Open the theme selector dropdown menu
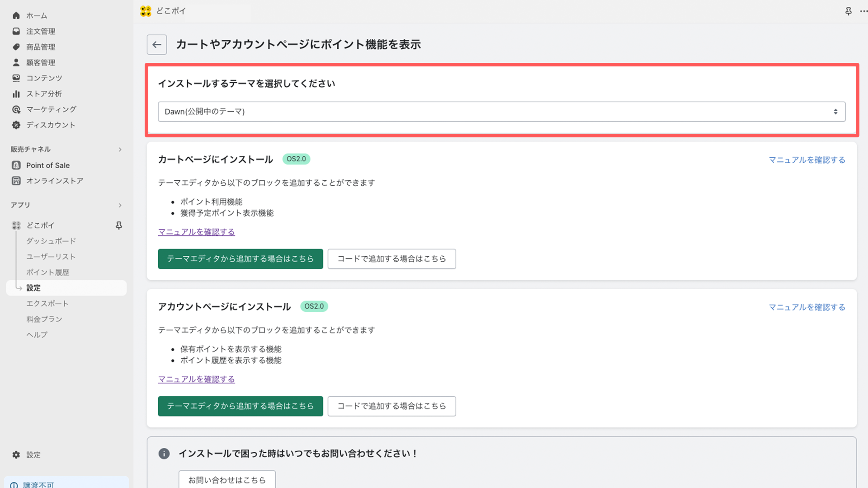This screenshot has height=488, width=868. (x=501, y=112)
